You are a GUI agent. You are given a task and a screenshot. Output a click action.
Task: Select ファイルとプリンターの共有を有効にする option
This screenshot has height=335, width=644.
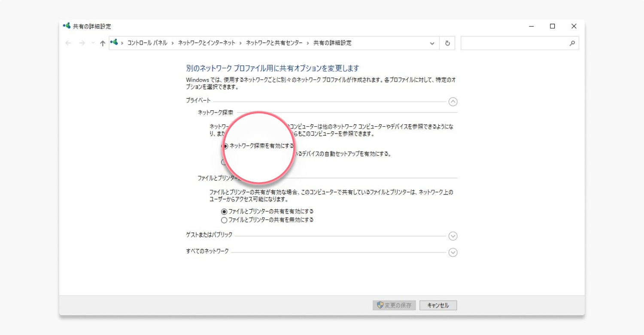point(224,212)
